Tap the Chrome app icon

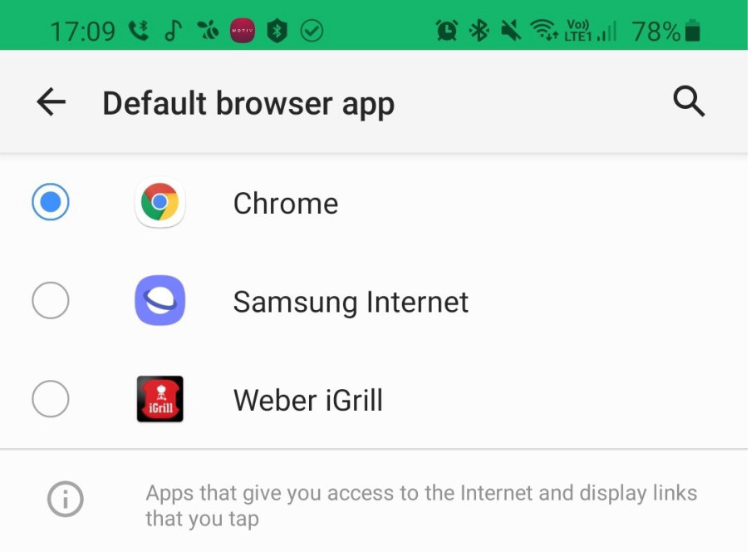pyautogui.click(x=160, y=202)
